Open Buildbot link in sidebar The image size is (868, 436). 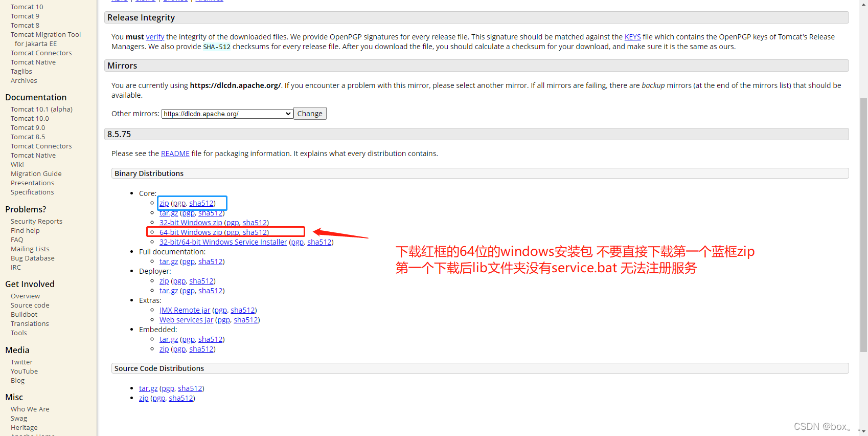pos(24,315)
